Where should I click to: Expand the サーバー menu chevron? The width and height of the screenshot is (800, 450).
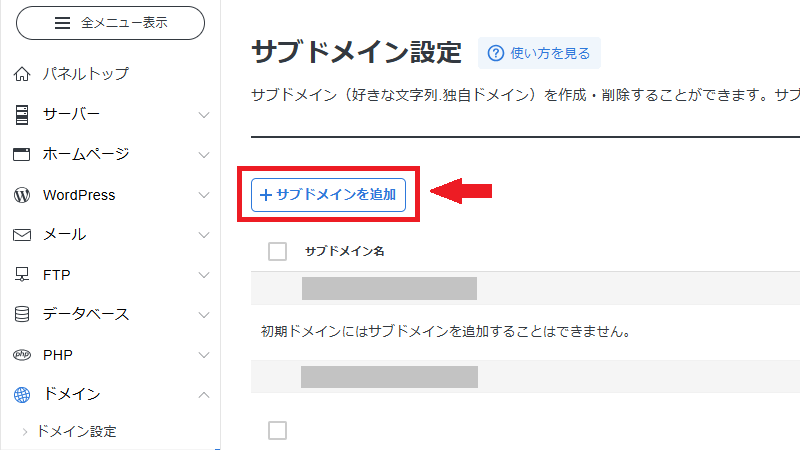point(204,115)
